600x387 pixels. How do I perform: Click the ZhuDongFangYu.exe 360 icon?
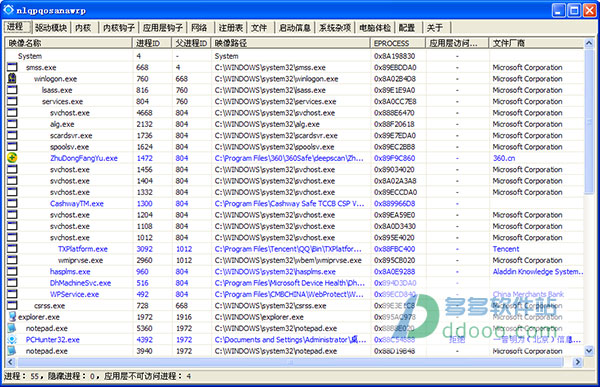12,158
